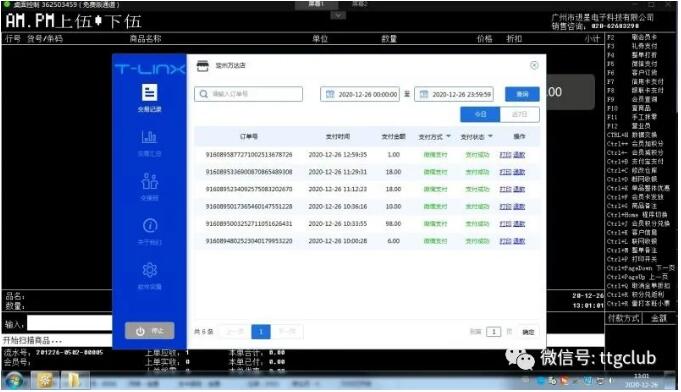Select the people/shift sidebar icon
681x392 pixels.
(x=149, y=181)
